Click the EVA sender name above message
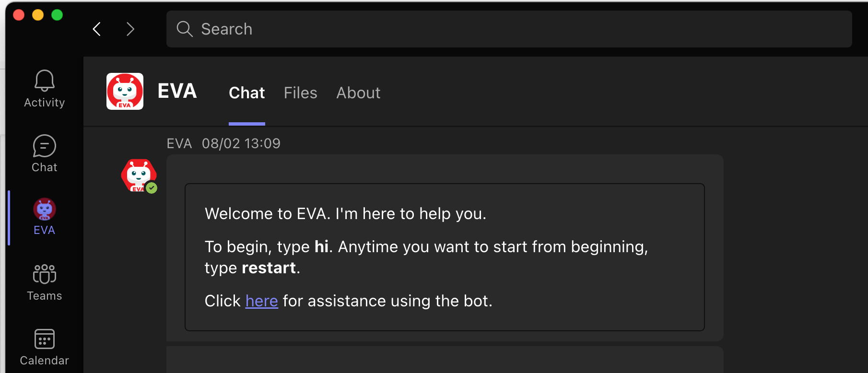Image resolution: width=868 pixels, height=373 pixels. click(179, 143)
